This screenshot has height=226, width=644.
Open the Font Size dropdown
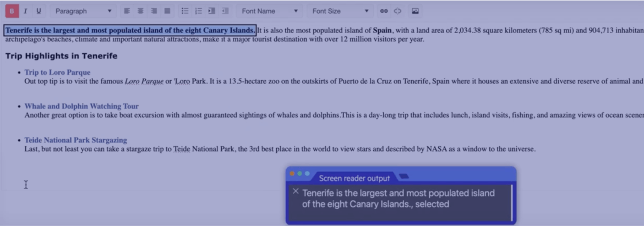point(341,11)
